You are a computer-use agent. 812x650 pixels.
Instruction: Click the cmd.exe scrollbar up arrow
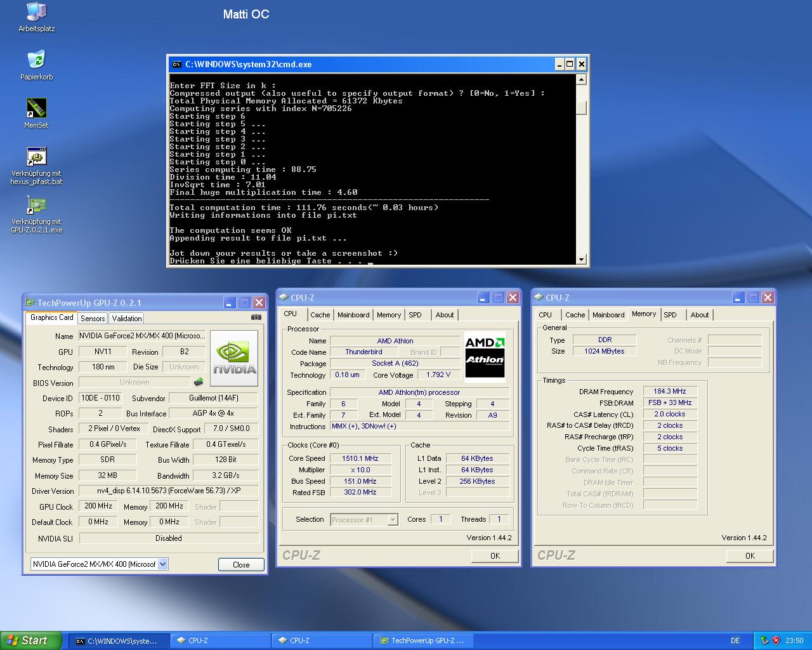point(581,79)
